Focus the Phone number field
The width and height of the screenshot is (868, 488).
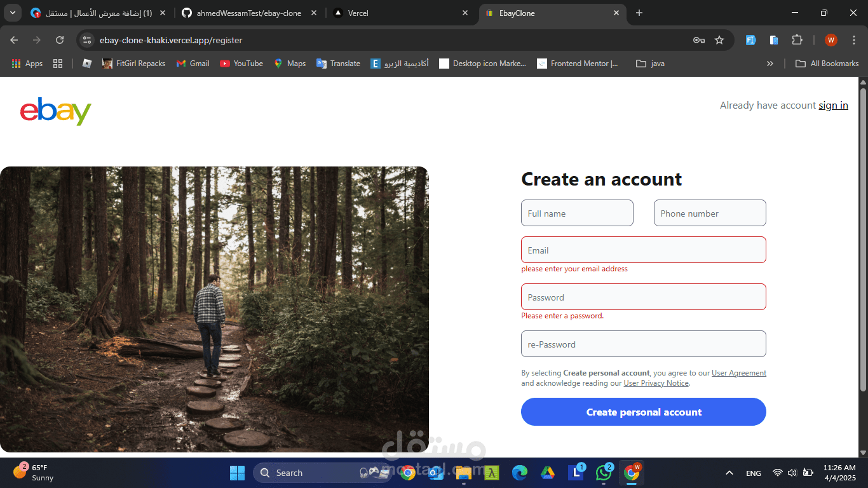710,213
